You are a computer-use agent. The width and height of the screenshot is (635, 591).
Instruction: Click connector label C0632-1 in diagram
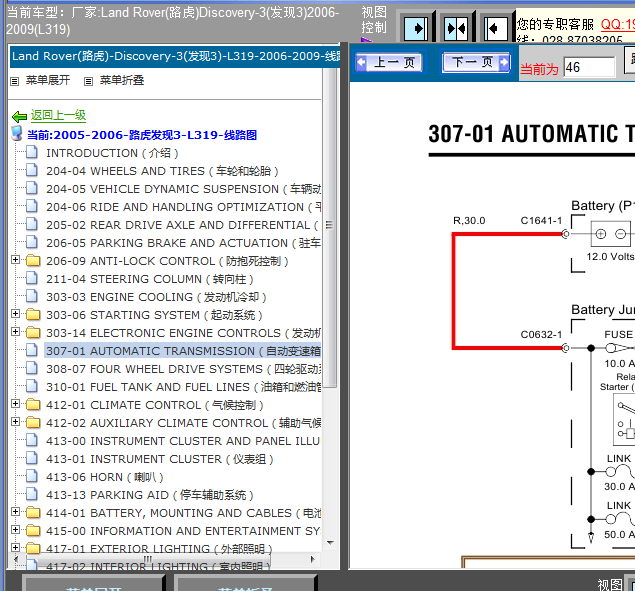point(541,335)
